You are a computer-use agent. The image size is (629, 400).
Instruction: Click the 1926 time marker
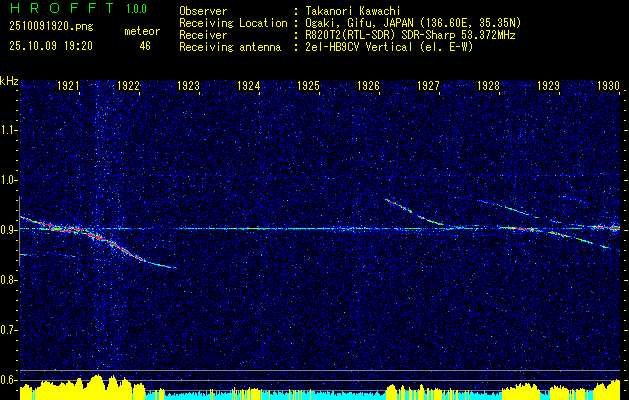click(x=369, y=85)
